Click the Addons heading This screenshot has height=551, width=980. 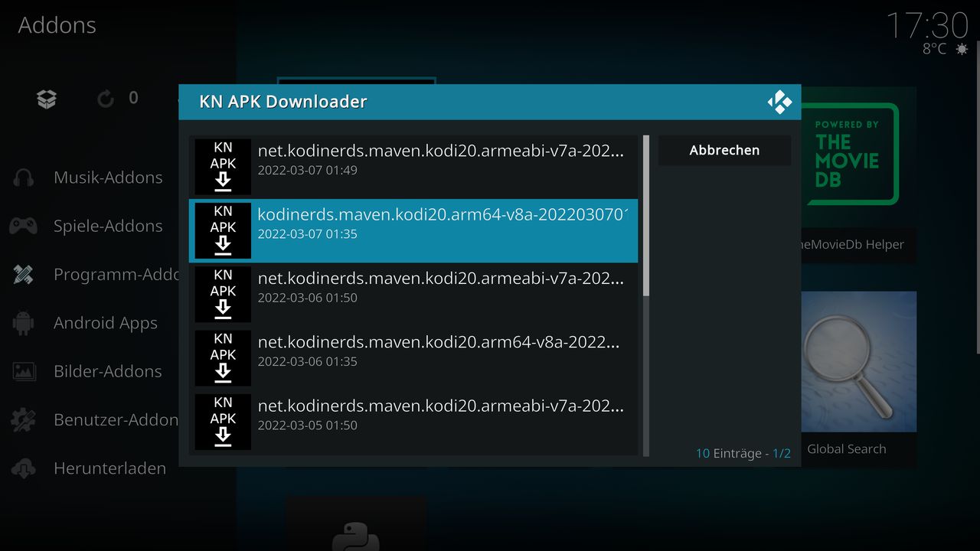tap(57, 25)
